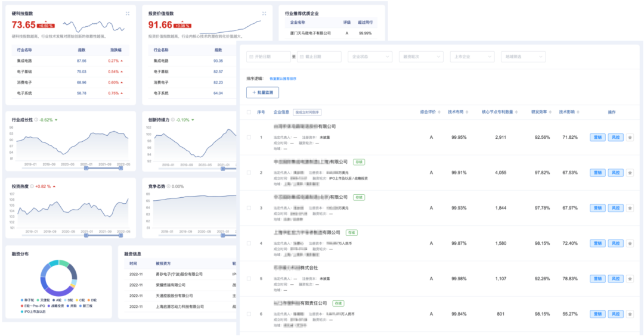Click the 营销 tag button in row 2
Image resolution: width=644 pixels, height=336 pixels.
[596, 173]
